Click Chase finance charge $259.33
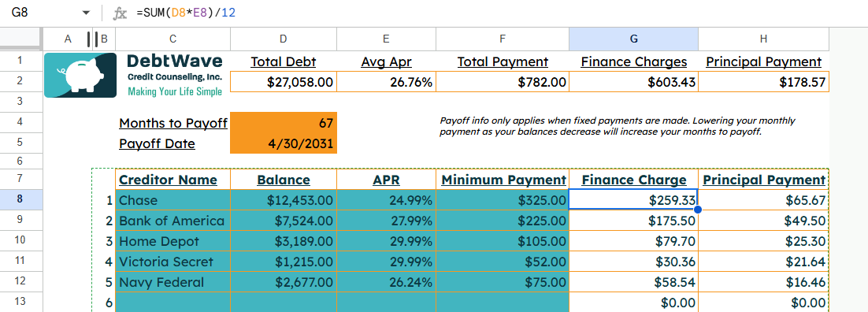This screenshot has height=312, width=868. (x=633, y=200)
